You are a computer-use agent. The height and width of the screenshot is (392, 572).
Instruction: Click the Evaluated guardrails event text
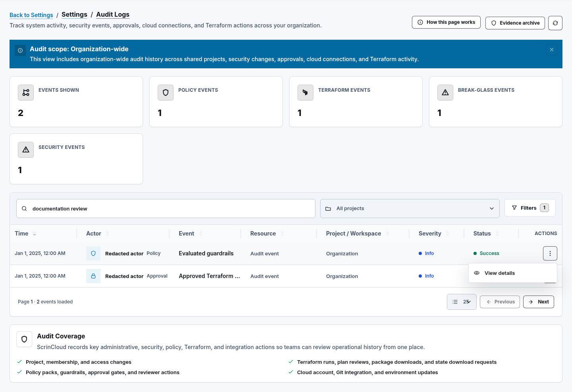coord(206,253)
